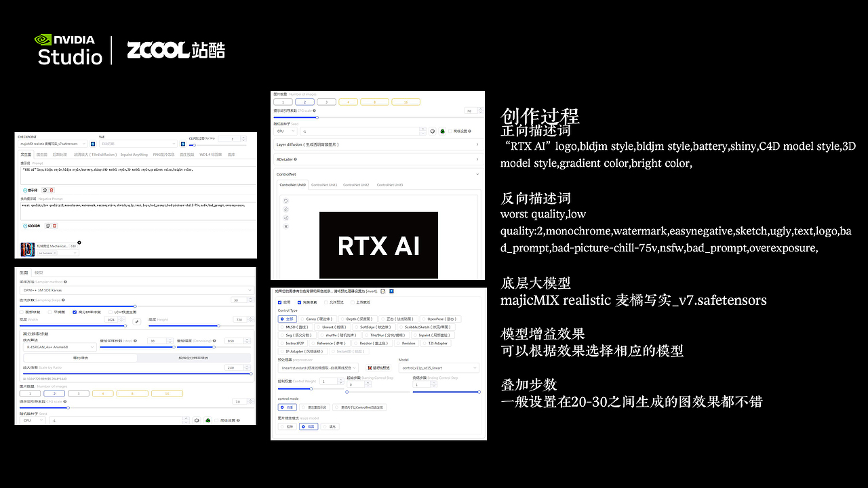The height and width of the screenshot is (488, 868).
Task: Open the Tiled diffusion tab
Action: click(x=96, y=155)
